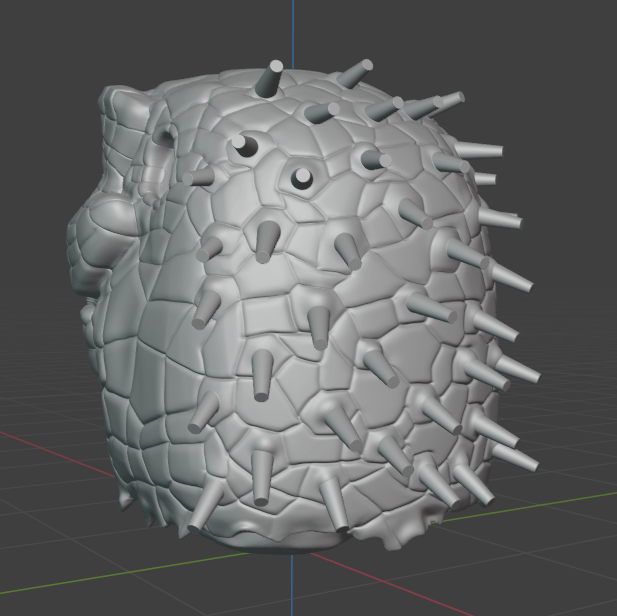
Task: Click the spike at the center of the head
Action: pyautogui.click(x=319, y=325)
